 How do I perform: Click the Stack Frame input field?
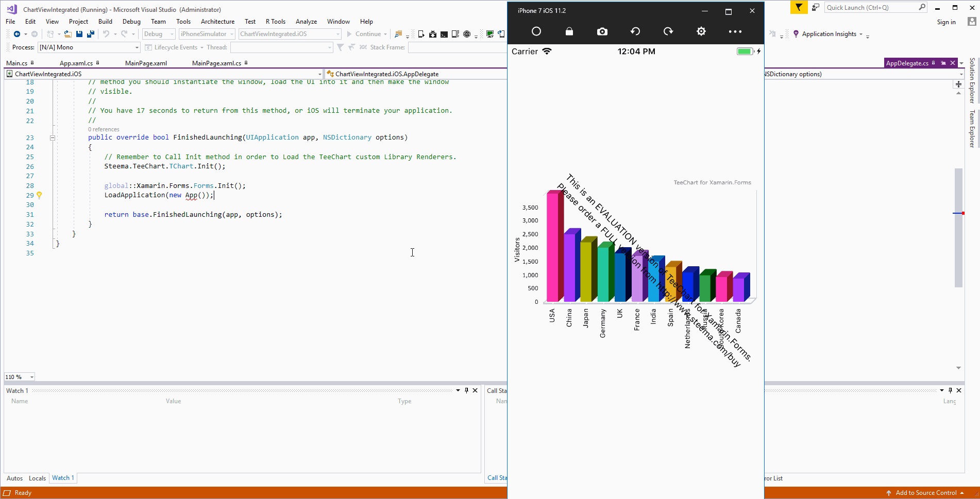[x=458, y=47]
